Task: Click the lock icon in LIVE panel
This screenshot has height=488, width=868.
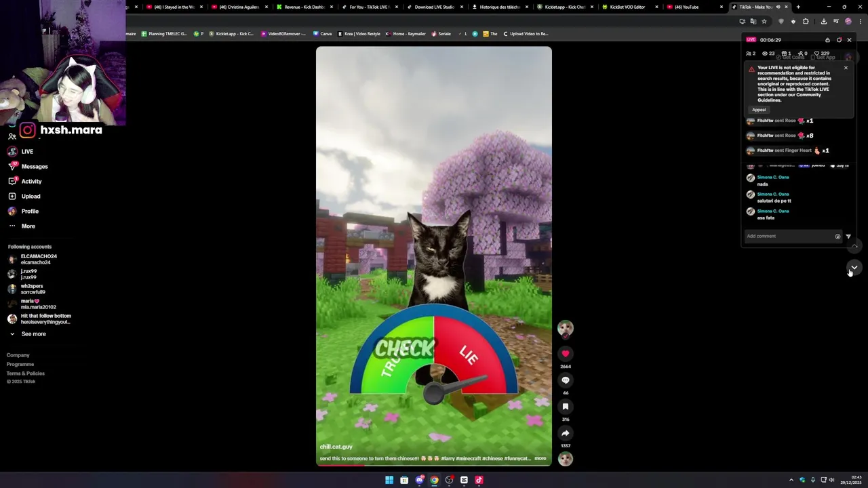Action: [827, 40]
